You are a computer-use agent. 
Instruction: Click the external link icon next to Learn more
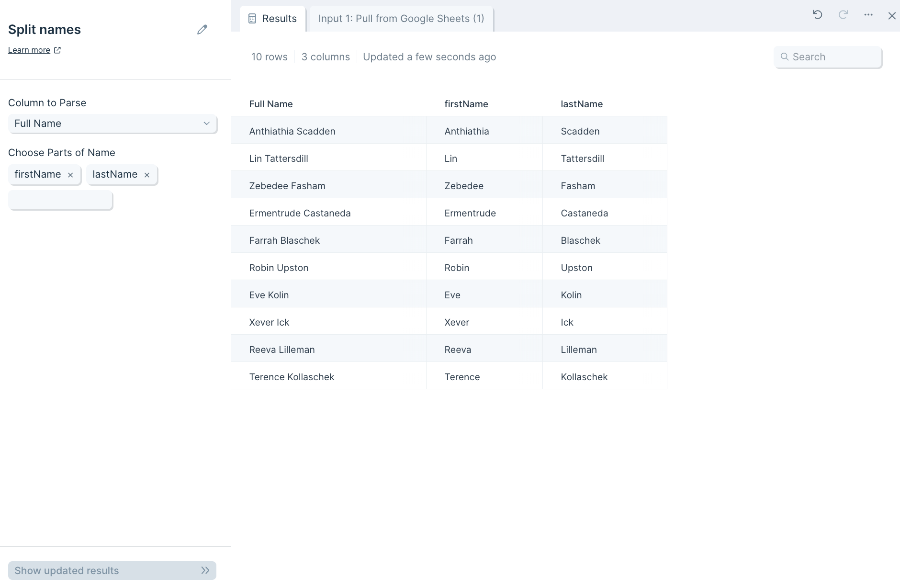click(x=57, y=50)
